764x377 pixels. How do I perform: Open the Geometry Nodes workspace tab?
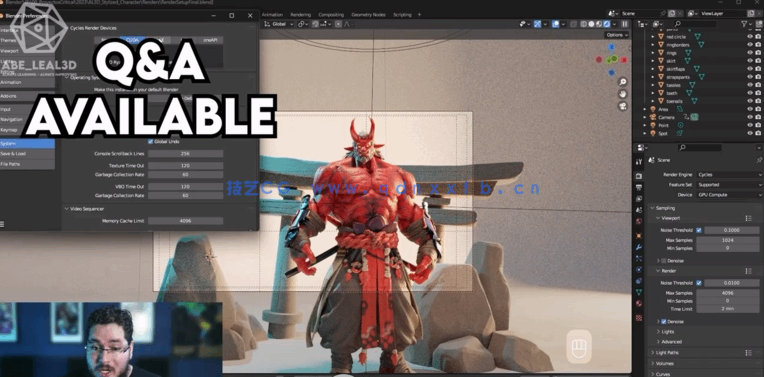pyautogui.click(x=368, y=15)
